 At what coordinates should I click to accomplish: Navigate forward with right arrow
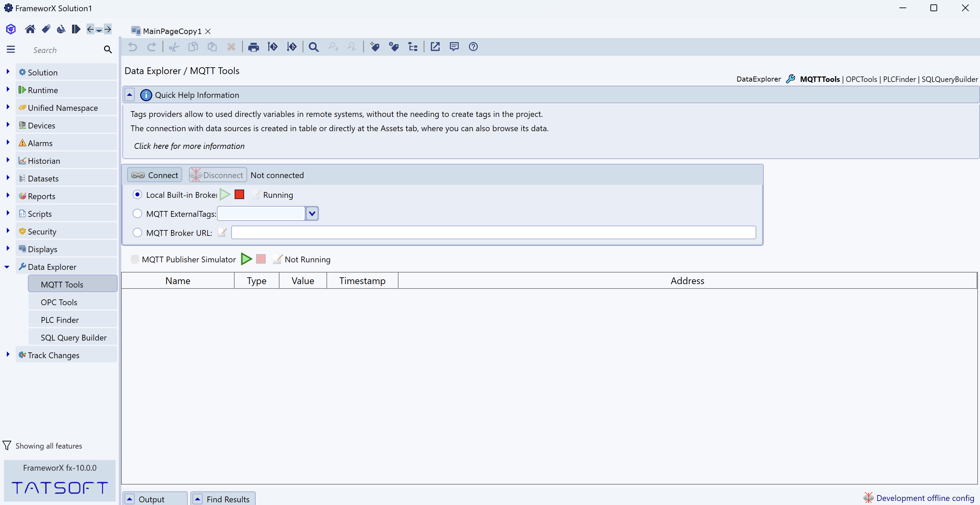click(108, 29)
